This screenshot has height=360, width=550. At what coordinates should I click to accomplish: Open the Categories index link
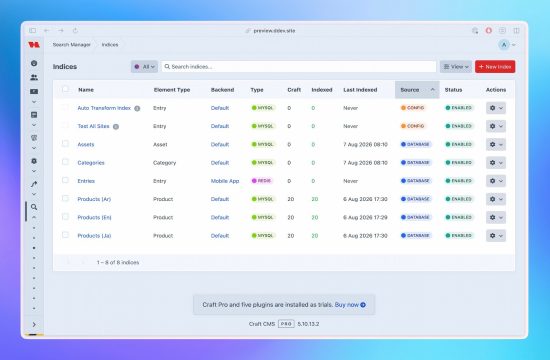tap(91, 163)
